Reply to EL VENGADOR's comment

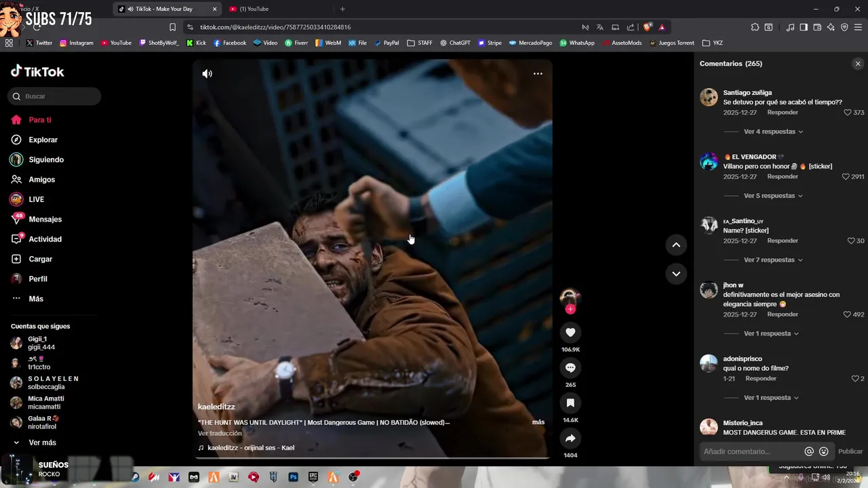click(783, 176)
